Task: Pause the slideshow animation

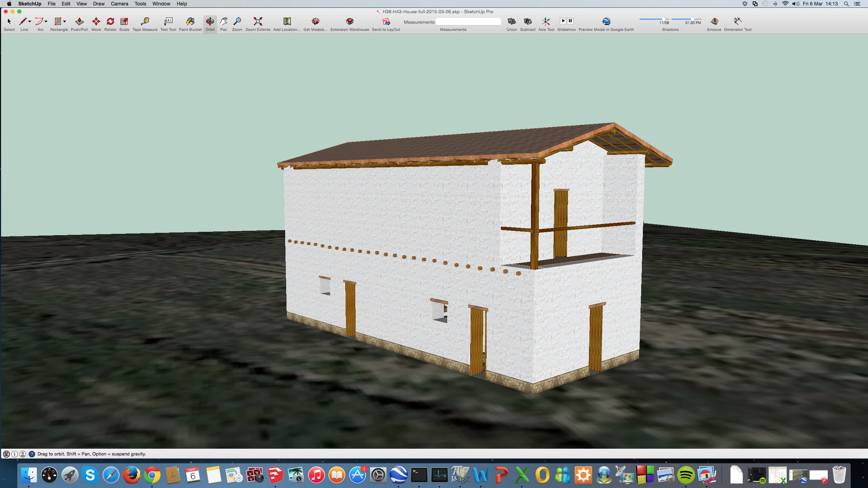Action: pos(570,21)
